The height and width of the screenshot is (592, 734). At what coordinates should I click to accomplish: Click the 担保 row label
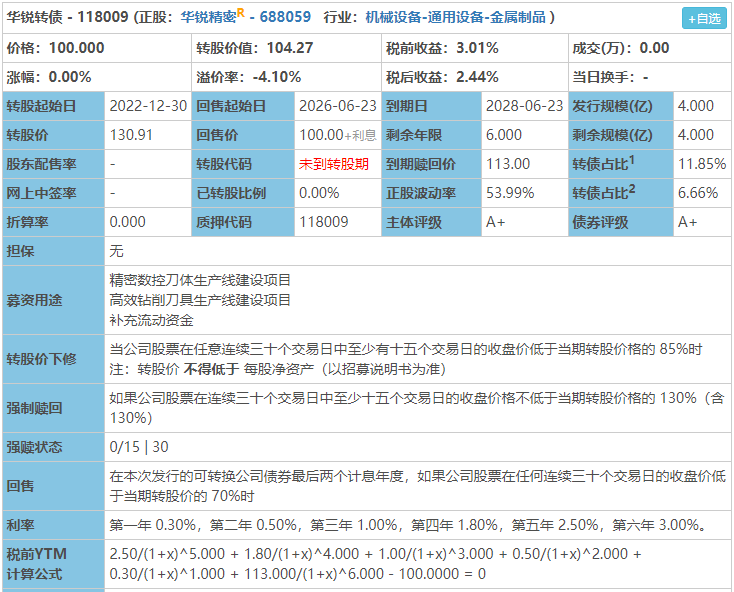tap(53, 251)
